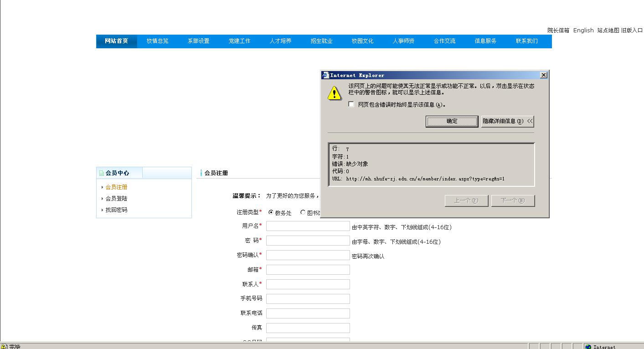This screenshot has width=644, height=349.
Task: Open the 系部设置 navigation item
Action: pos(198,41)
